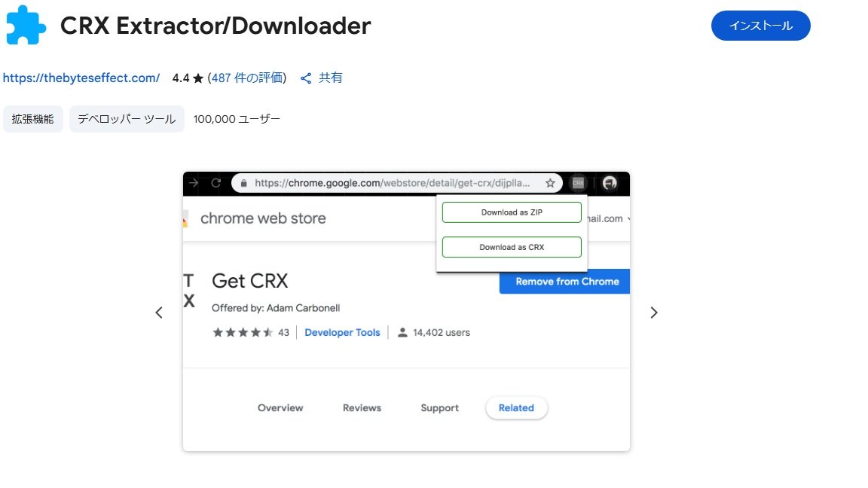Open the thebyteseffect.com developer link
The height and width of the screenshot is (488, 868).
[x=81, y=78]
